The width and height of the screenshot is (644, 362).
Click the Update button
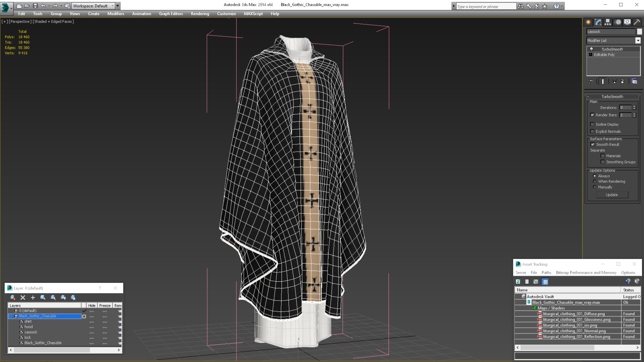[612, 195]
